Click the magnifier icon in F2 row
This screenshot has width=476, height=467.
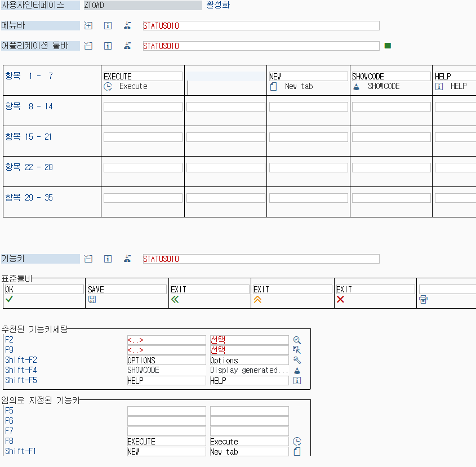(x=297, y=340)
